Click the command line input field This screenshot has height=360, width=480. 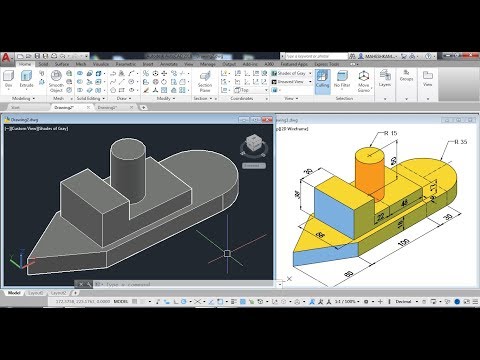[x=188, y=284]
